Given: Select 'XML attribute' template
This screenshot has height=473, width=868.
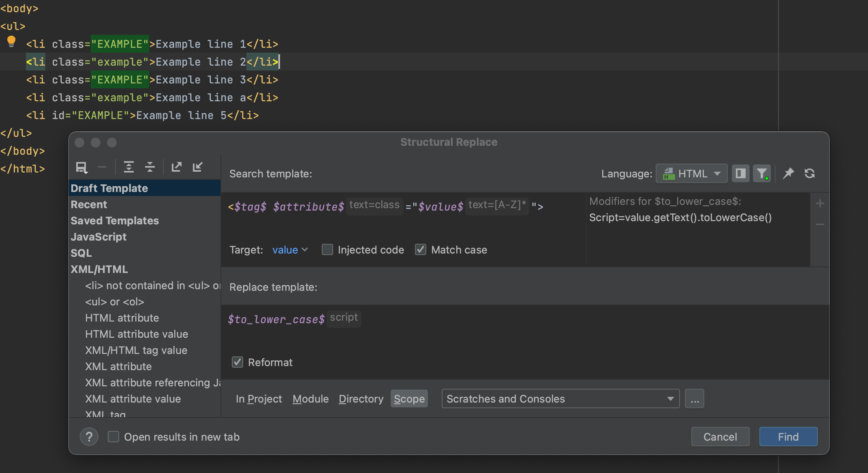Looking at the screenshot, I should [x=118, y=366].
